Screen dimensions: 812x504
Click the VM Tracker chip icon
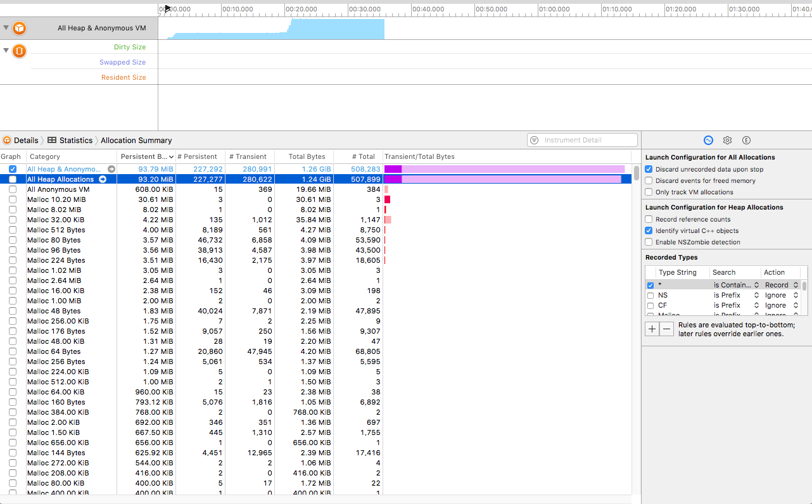point(20,51)
